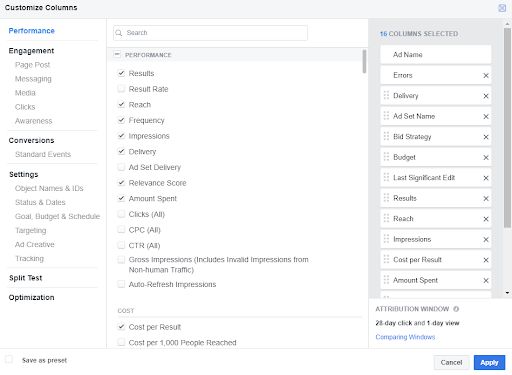The image size is (512, 375).
Task: Tick the Save as preset checkbox
Action: [9, 360]
